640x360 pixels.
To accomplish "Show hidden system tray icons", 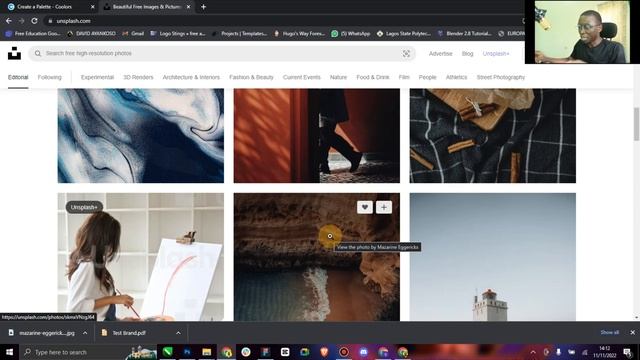I will 533,352.
